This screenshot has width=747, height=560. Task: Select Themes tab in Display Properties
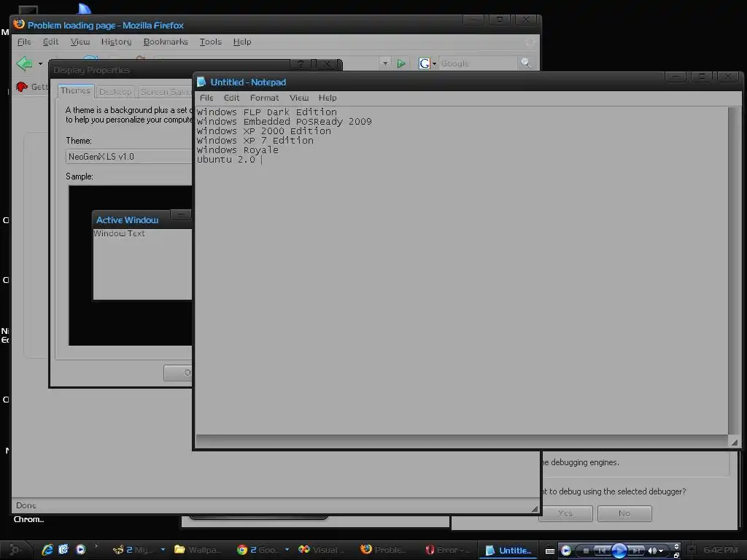[x=75, y=90]
